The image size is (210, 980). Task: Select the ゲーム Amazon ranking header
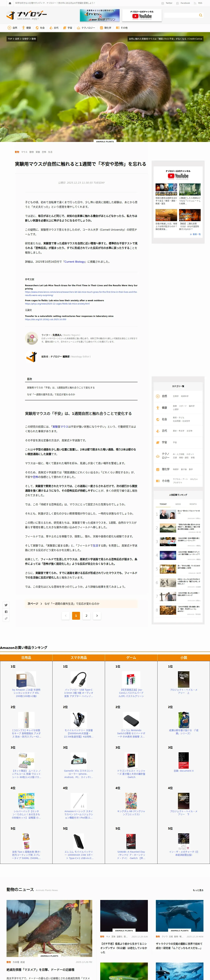point(131,657)
